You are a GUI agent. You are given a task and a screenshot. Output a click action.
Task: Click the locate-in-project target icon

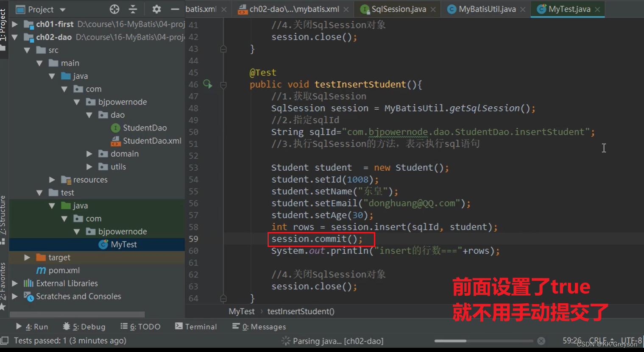coord(114,9)
